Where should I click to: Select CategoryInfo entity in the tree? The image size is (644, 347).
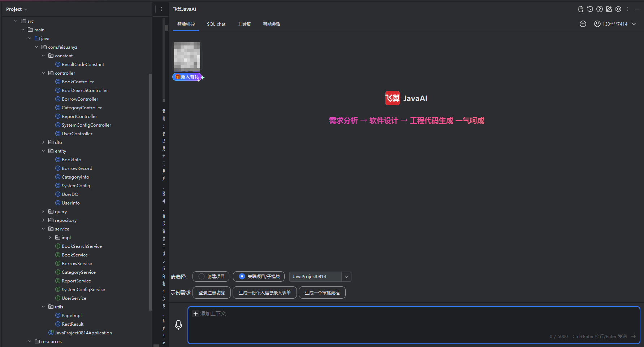pos(75,177)
